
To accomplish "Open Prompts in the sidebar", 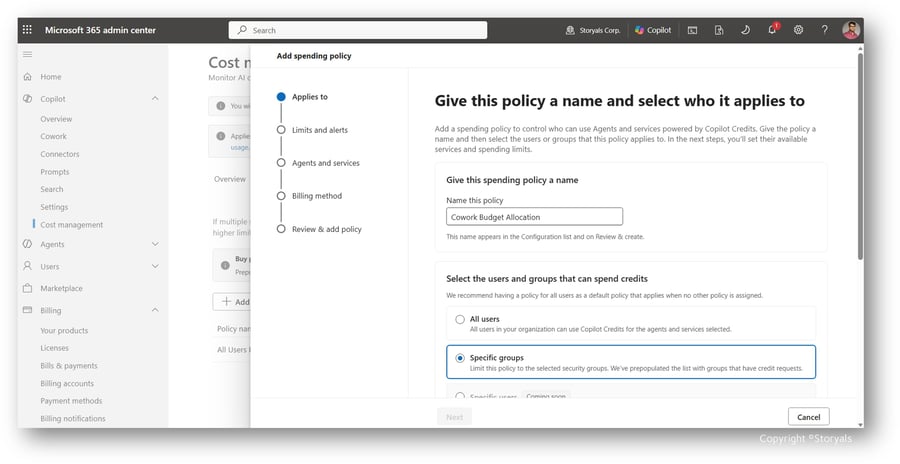I will 55,172.
